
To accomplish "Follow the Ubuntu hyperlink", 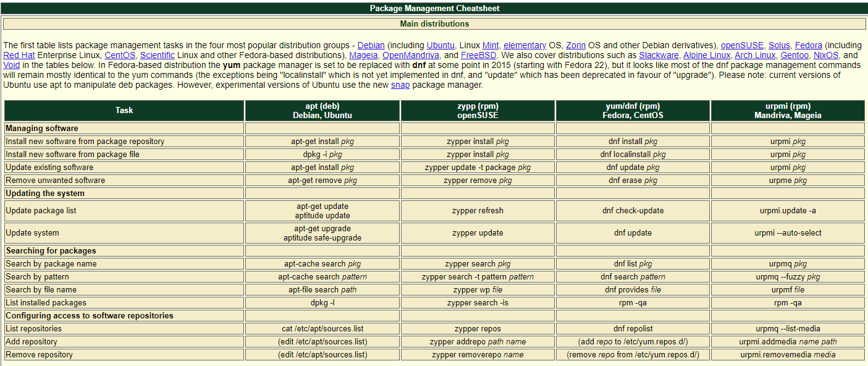I will (442, 45).
